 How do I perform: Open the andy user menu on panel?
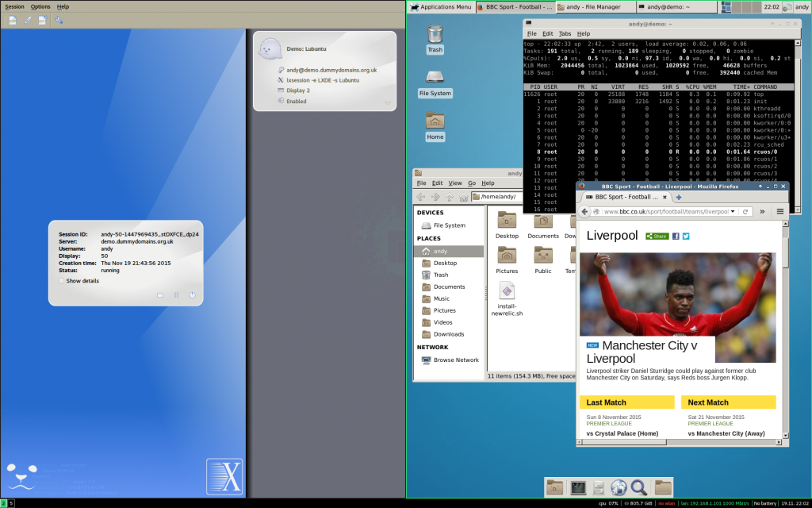coord(802,6)
